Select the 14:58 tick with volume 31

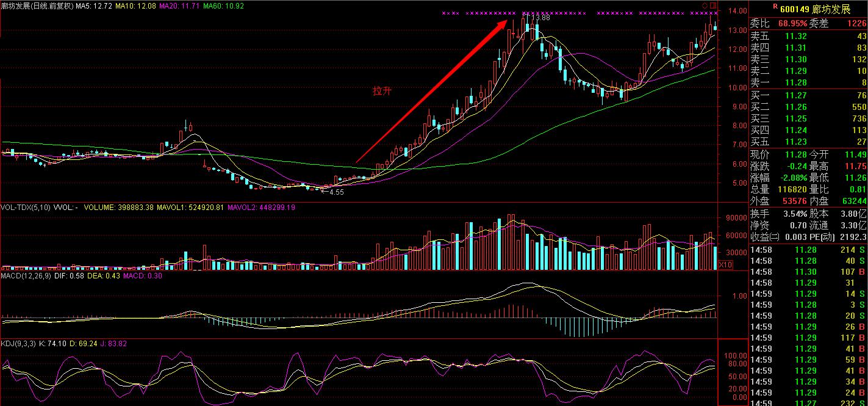point(808,283)
